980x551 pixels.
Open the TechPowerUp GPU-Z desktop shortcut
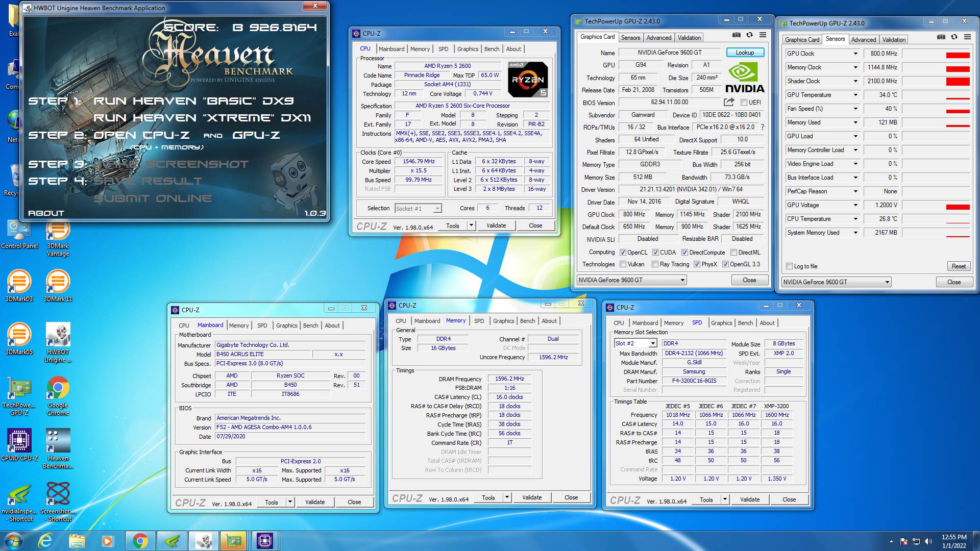coord(19,396)
